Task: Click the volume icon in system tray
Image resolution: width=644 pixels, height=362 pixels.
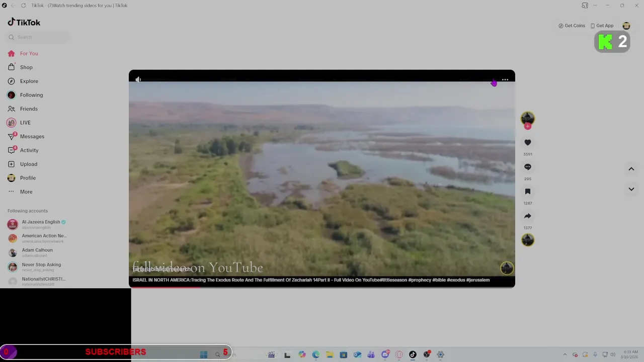Action: pos(613,354)
